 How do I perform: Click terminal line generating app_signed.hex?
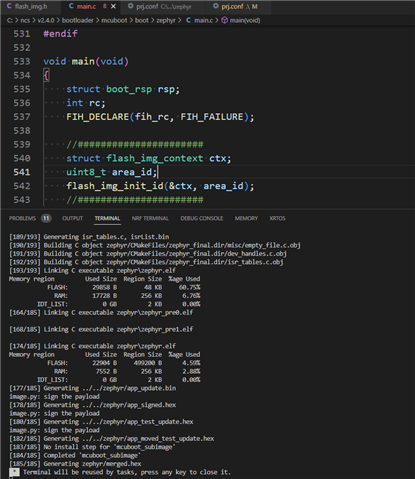pos(92,405)
